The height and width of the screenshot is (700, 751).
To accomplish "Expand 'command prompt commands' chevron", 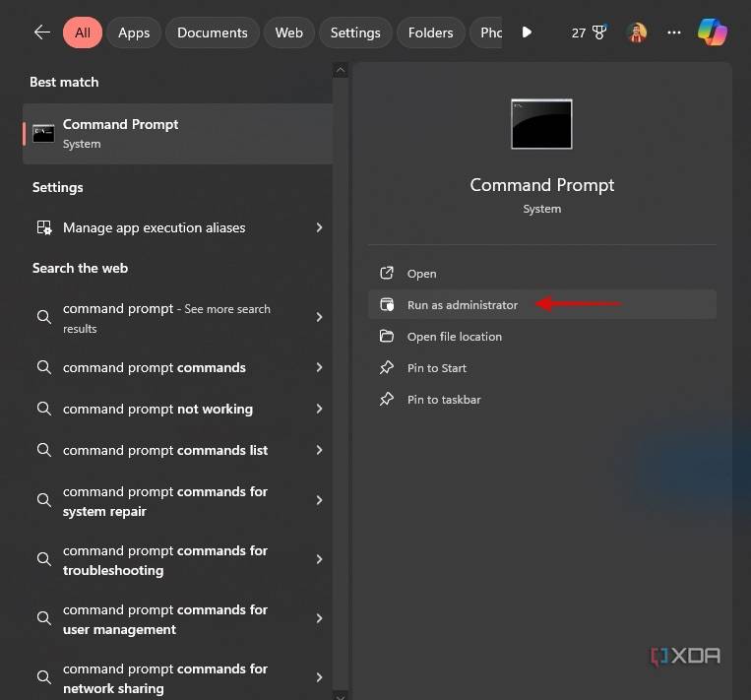I will (x=320, y=367).
